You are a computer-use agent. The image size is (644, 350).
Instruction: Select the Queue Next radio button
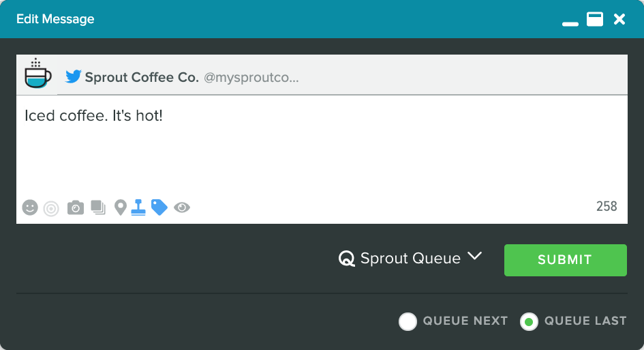pyautogui.click(x=408, y=321)
